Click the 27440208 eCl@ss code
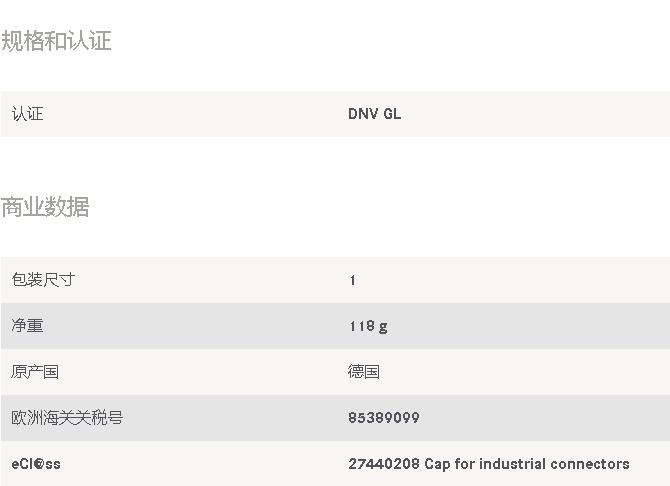670x486 pixels. click(x=384, y=464)
